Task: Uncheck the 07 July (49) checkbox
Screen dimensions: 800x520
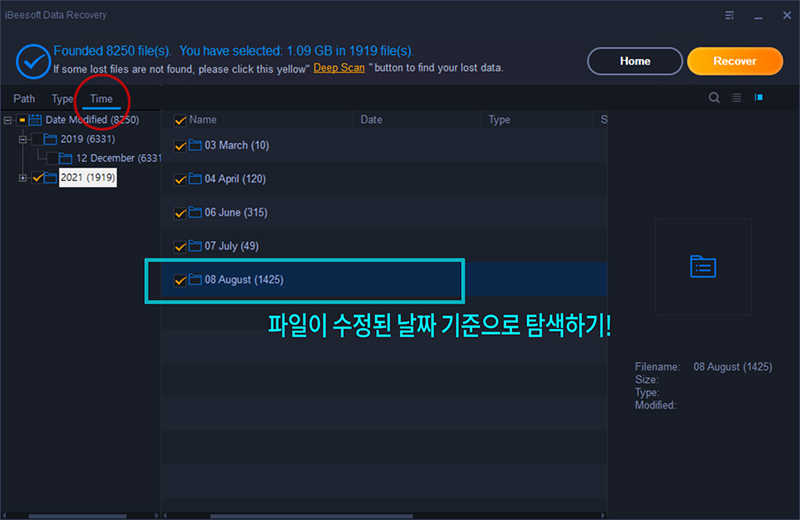Action: [x=180, y=247]
